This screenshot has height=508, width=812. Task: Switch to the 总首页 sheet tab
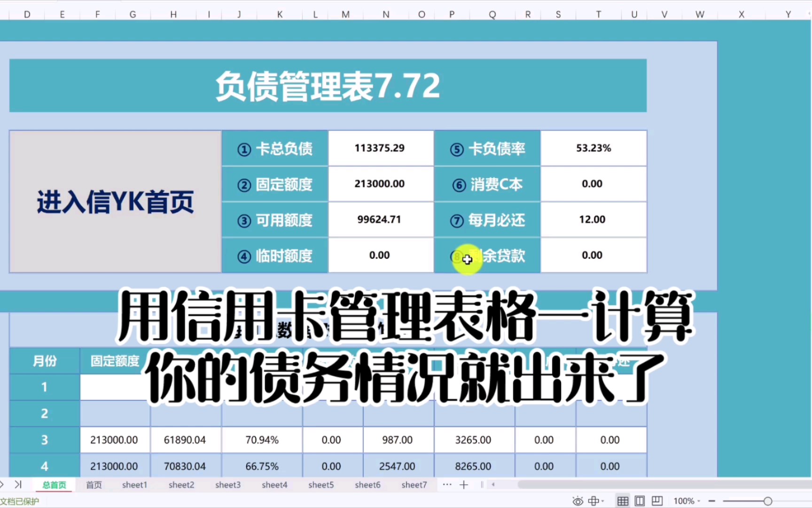click(x=54, y=485)
